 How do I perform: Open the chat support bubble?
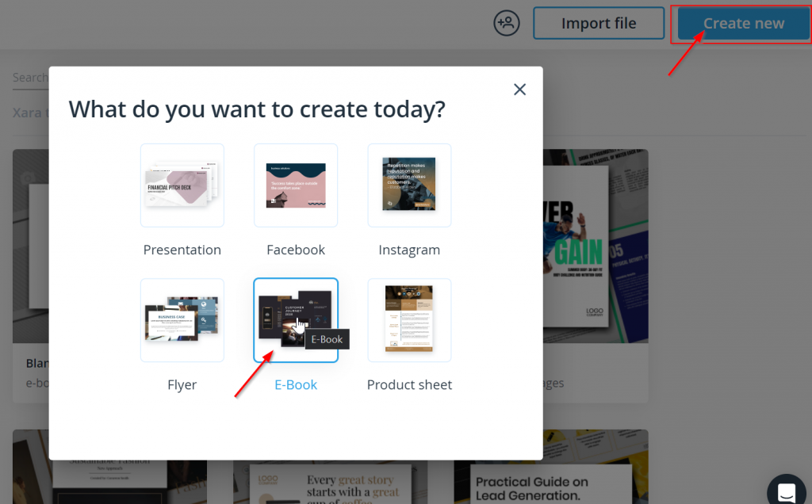tap(786, 490)
